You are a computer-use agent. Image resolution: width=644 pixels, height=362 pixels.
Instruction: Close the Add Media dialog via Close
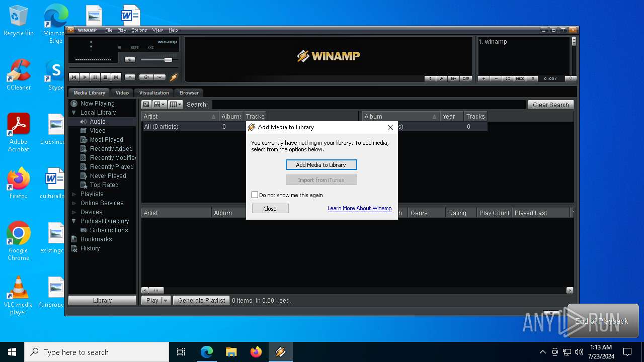tap(270, 209)
